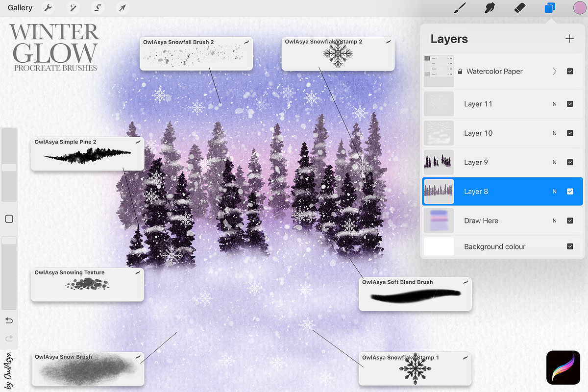588x392 pixels.
Task: Click the Watercolor Paper group thumbnail
Action: click(x=439, y=71)
